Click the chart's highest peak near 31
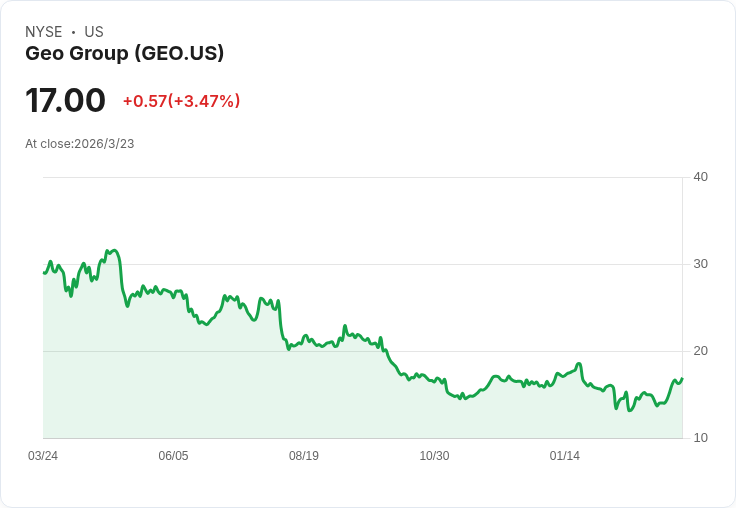 point(113,251)
